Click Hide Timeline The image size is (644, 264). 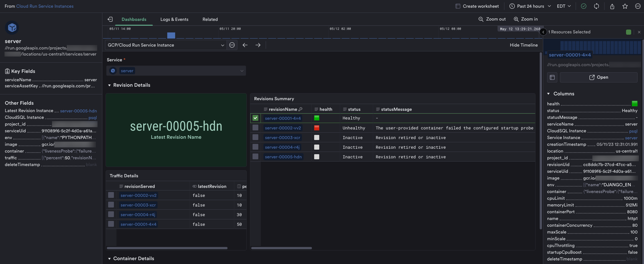point(524,45)
